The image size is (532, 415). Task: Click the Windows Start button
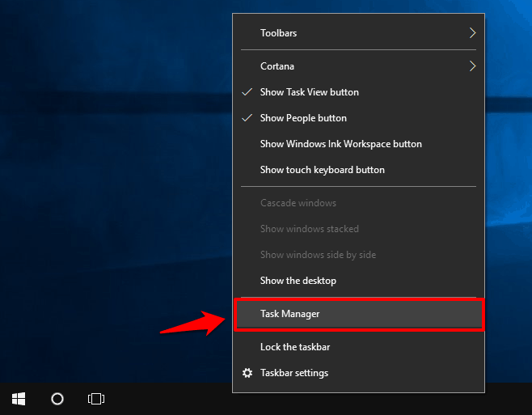[18, 399]
